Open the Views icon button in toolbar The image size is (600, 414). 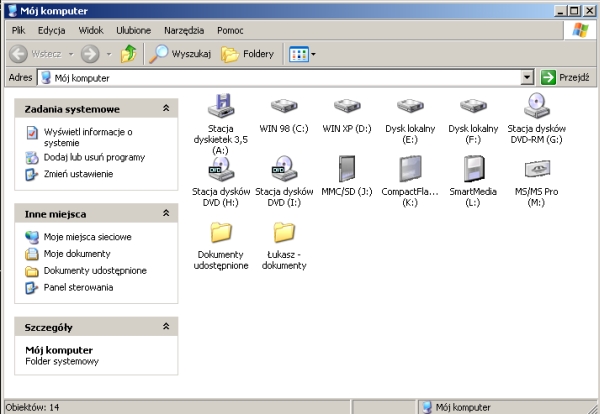point(298,54)
